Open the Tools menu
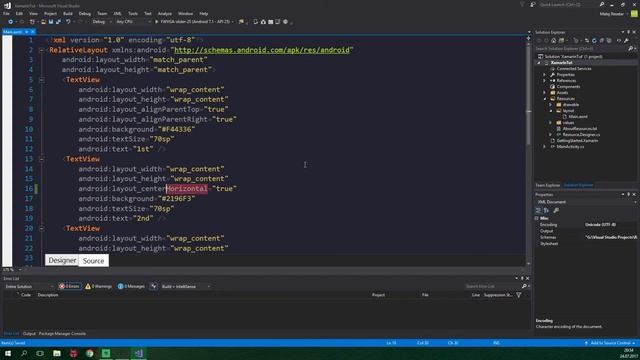This screenshot has width=640, height=360. pyautogui.click(x=133, y=13)
